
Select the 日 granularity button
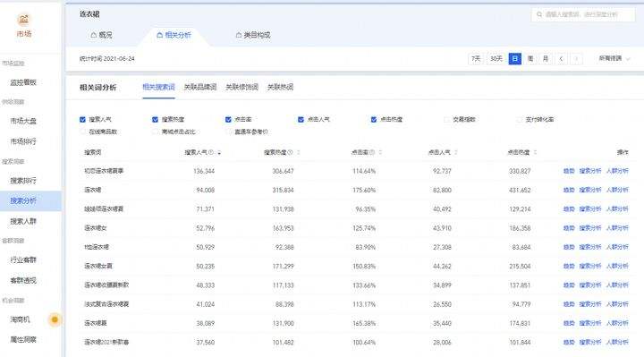pyautogui.click(x=514, y=59)
